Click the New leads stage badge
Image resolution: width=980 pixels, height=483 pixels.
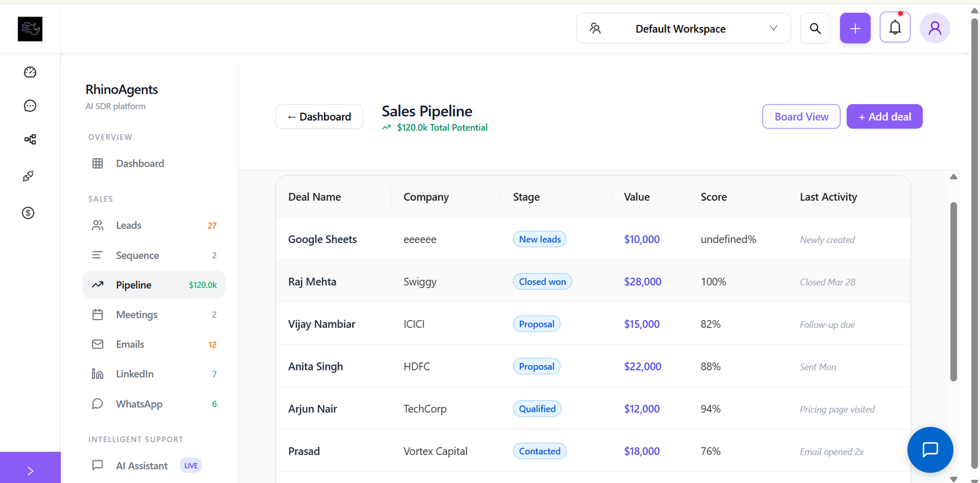pyautogui.click(x=540, y=239)
